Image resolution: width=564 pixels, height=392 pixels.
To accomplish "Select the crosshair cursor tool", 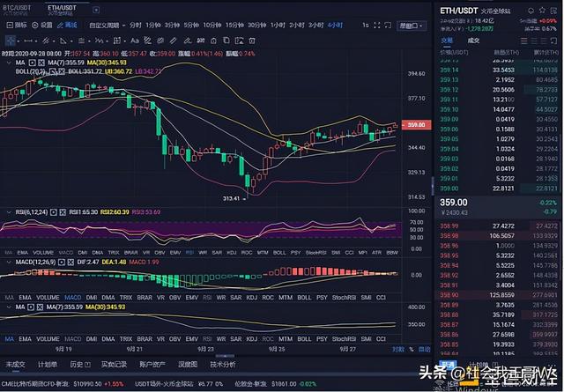I will pyautogui.click(x=10, y=41).
